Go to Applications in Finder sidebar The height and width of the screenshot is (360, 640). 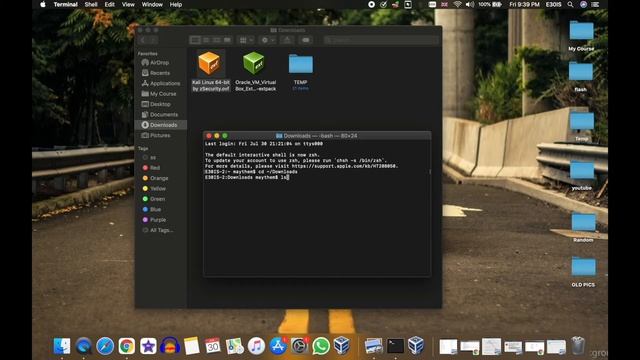point(160,83)
